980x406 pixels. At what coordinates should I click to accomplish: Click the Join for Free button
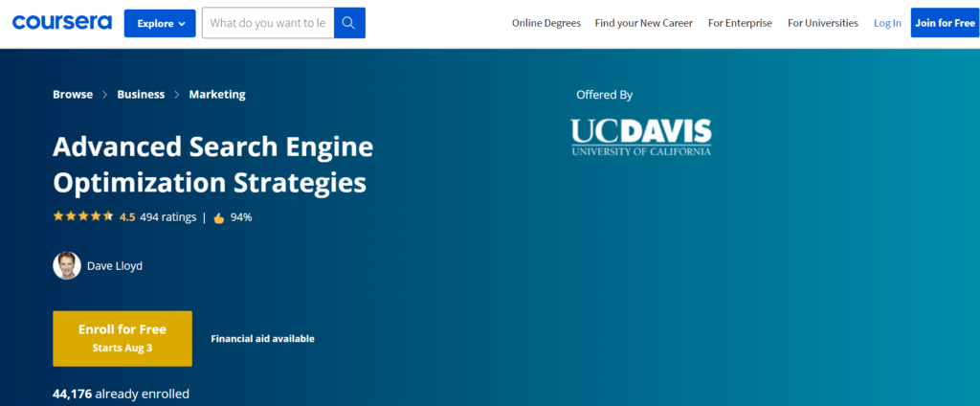point(945,23)
